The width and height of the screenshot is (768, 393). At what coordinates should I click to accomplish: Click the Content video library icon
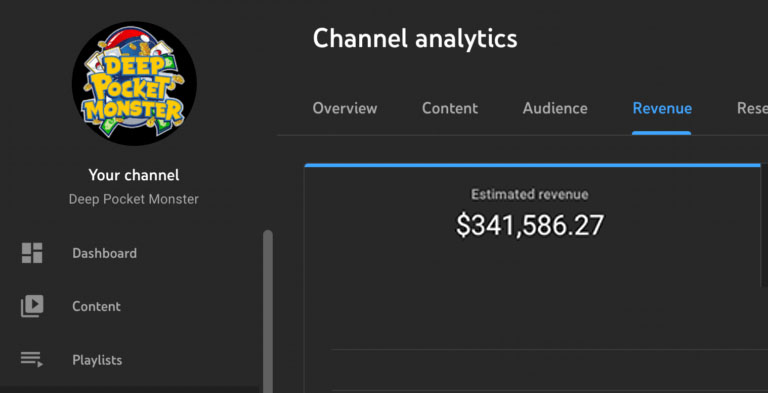[x=32, y=306]
